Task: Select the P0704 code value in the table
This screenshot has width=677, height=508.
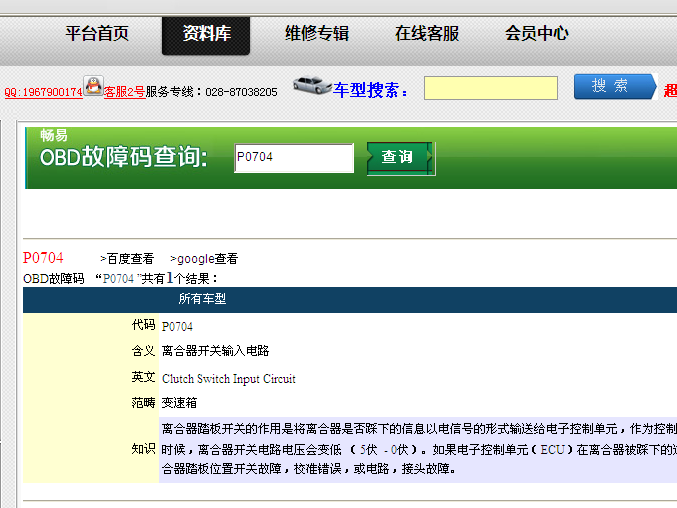Action: [177, 327]
